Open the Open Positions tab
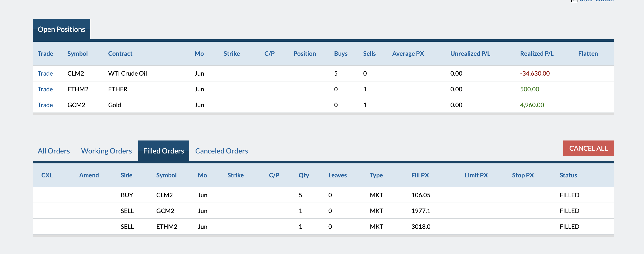 (61, 29)
